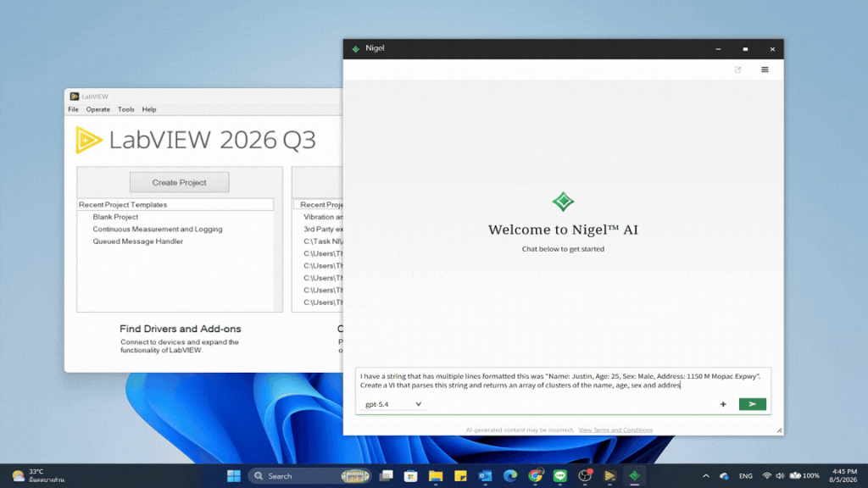Send the prompt with the green arrow button

pos(753,404)
